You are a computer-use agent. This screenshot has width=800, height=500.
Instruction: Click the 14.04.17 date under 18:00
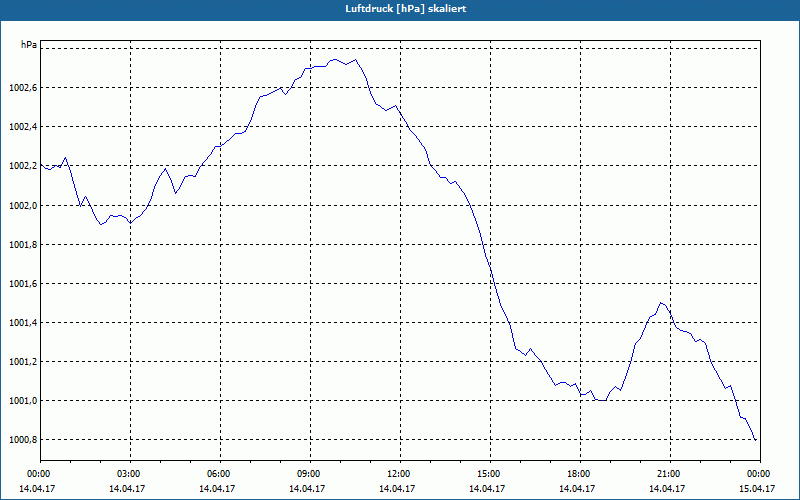click(577, 488)
